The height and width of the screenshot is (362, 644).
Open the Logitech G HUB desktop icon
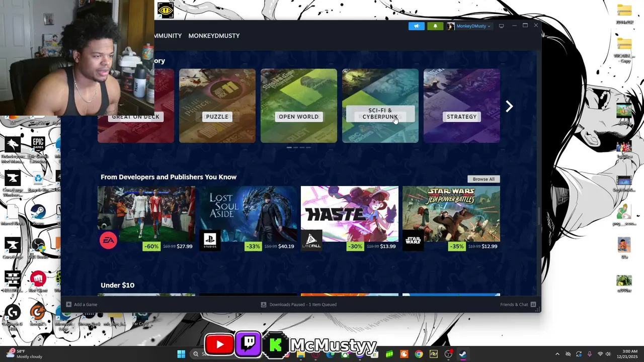point(13,316)
